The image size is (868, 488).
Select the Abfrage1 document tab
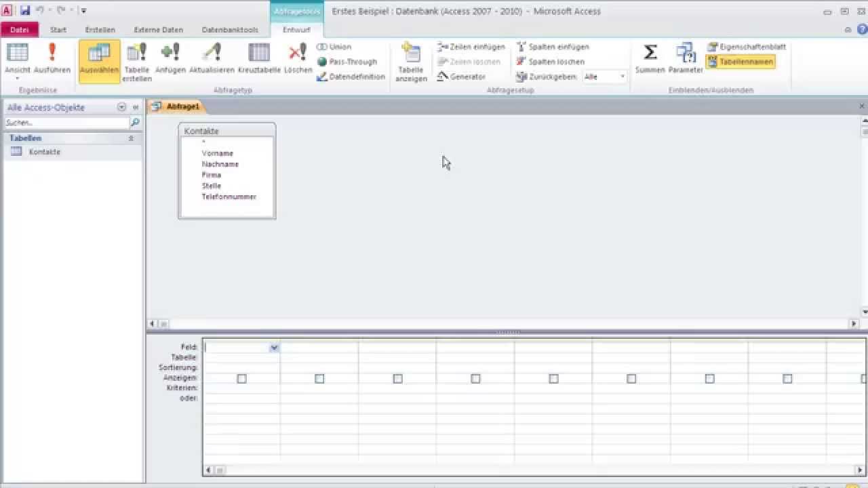coord(176,106)
